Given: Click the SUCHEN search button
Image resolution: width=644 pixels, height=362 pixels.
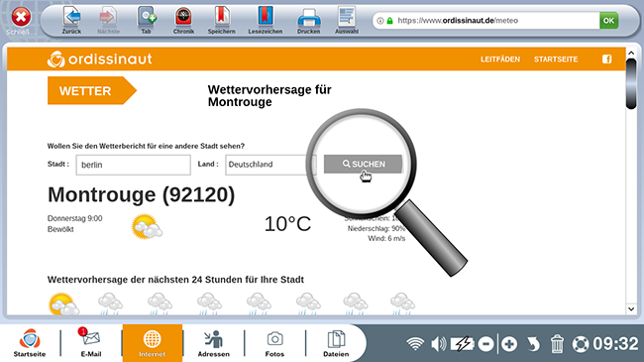Looking at the screenshot, I should [363, 164].
